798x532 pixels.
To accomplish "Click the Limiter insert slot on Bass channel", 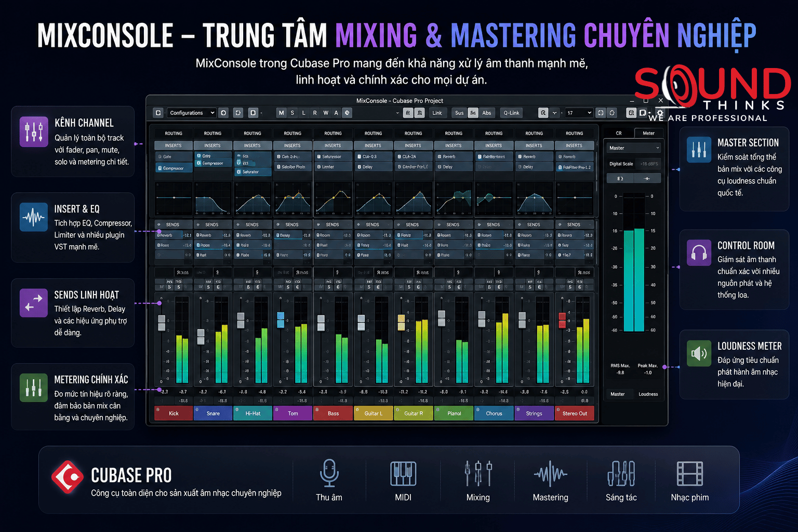I will pyautogui.click(x=333, y=167).
